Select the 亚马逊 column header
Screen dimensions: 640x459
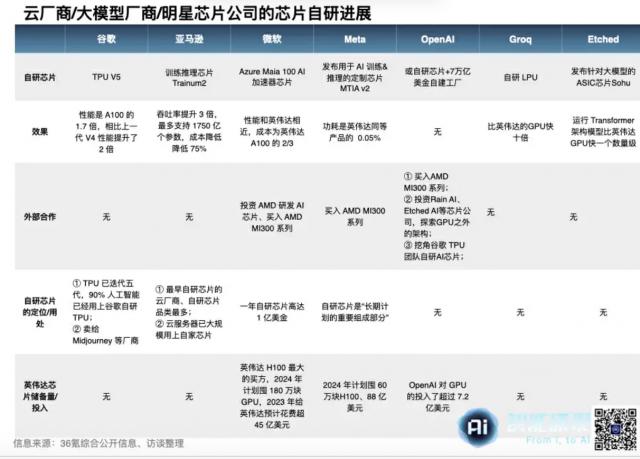coord(189,37)
